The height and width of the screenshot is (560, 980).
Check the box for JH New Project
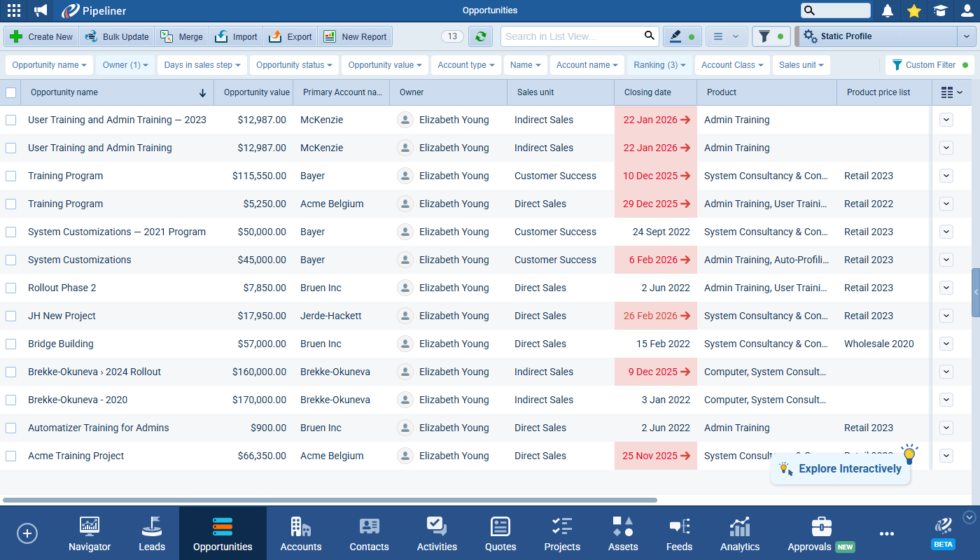(11, 316)
